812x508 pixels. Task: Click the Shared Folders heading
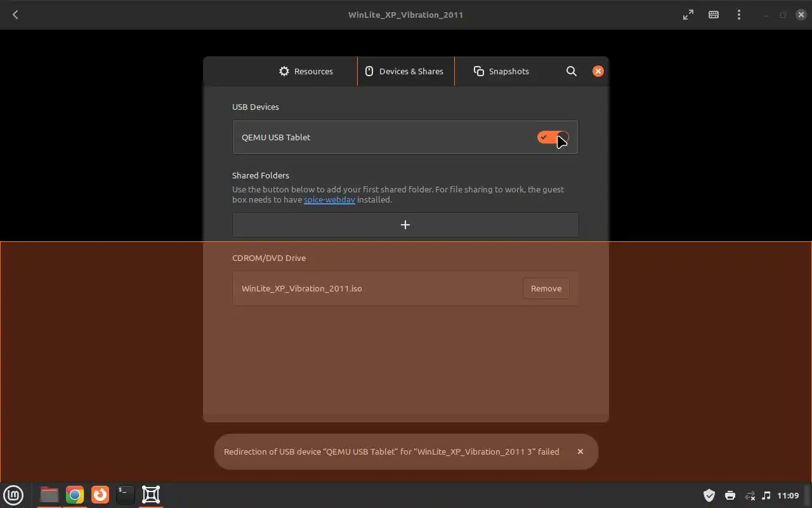261,175
